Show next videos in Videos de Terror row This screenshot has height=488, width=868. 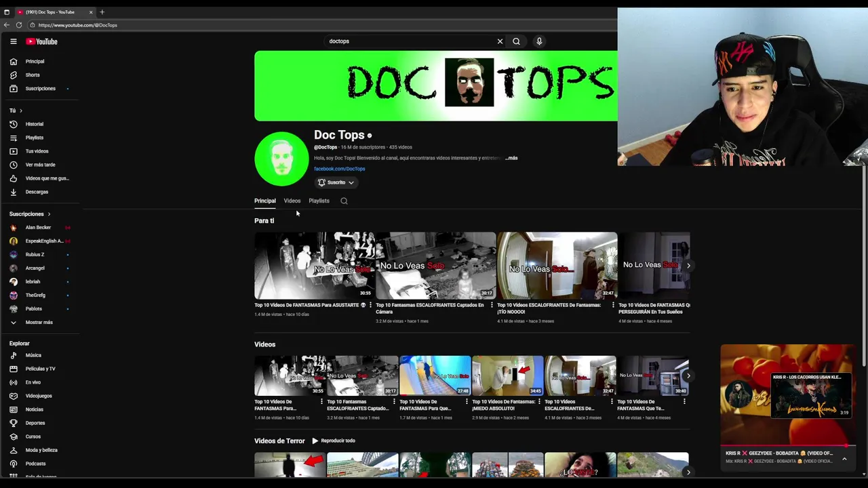click(x=688, y=472)
